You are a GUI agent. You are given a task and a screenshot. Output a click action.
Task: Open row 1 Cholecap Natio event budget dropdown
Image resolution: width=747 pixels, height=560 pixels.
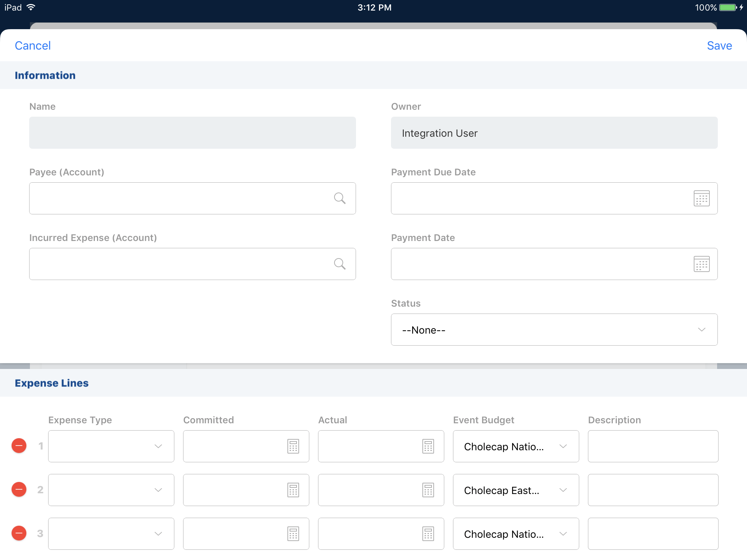pyautogui.click(x=516, y=446)
